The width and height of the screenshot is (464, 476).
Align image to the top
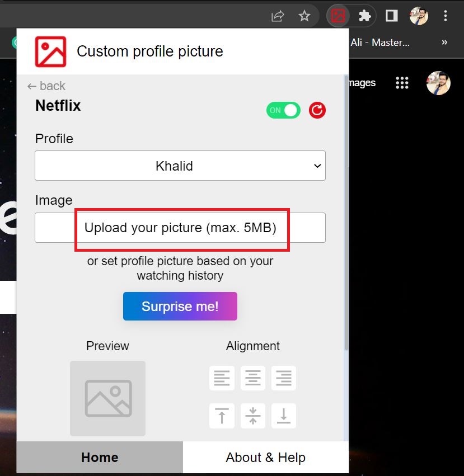pyautogui.click(x=222, y=416)
